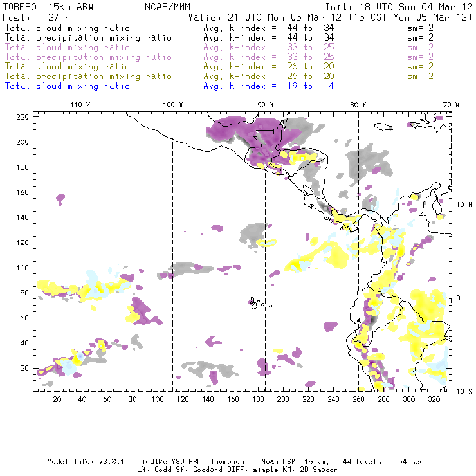
Task: Click the '10 N' latitude label
Action: [x=464, y=205]
